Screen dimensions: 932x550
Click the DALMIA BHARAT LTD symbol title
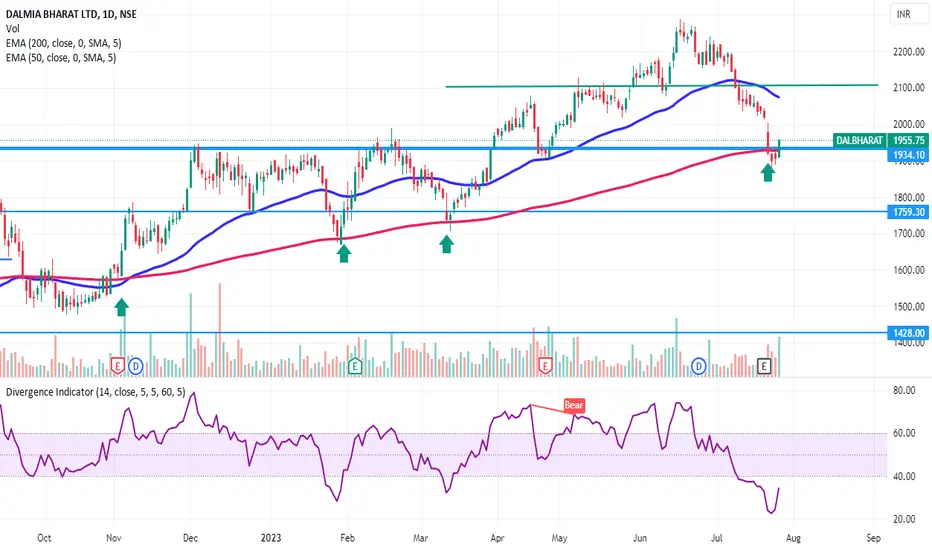71,14
